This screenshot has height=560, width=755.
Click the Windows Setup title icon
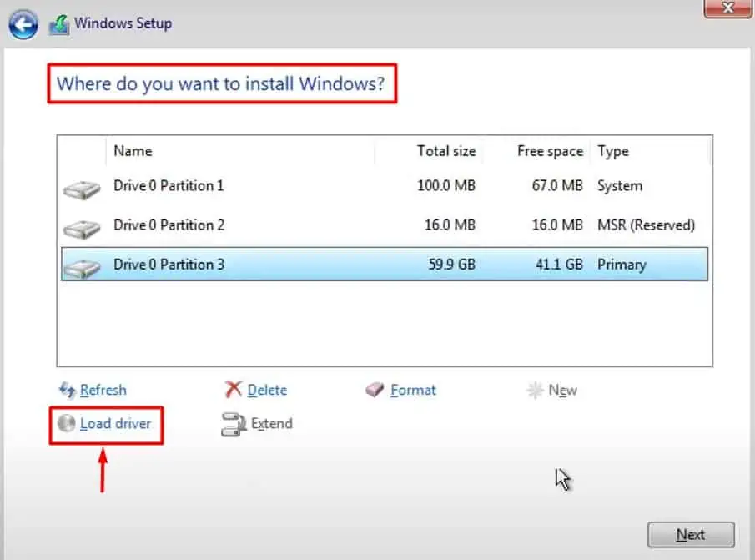pyautogui.click(x=58, y=24)
